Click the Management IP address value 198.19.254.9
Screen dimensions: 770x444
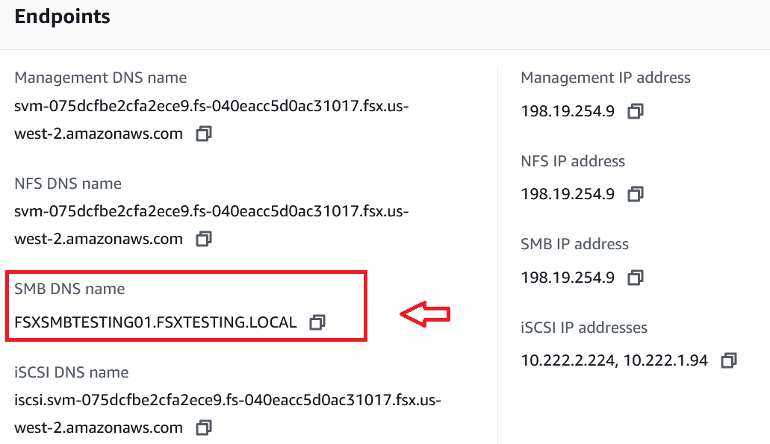coord(567,111)
